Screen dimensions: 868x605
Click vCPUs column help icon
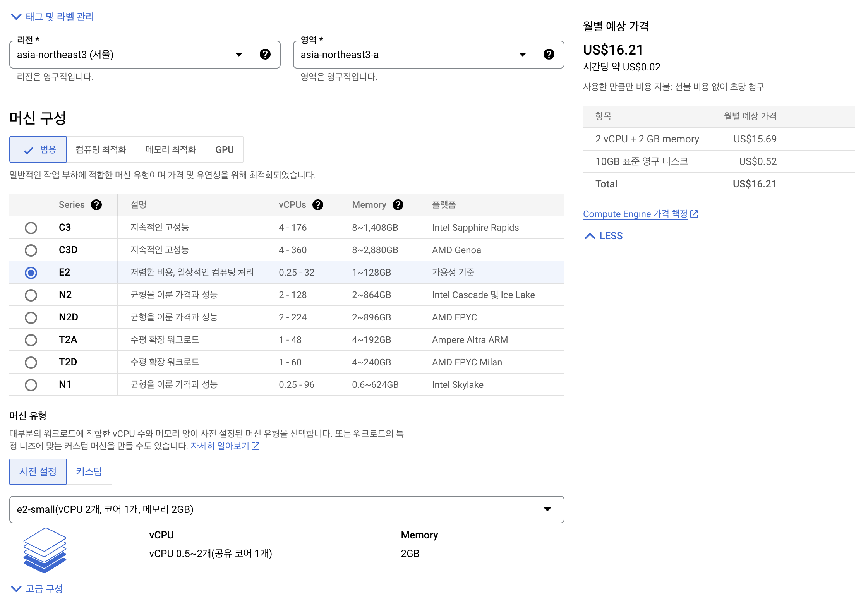[x=318, y=205]
